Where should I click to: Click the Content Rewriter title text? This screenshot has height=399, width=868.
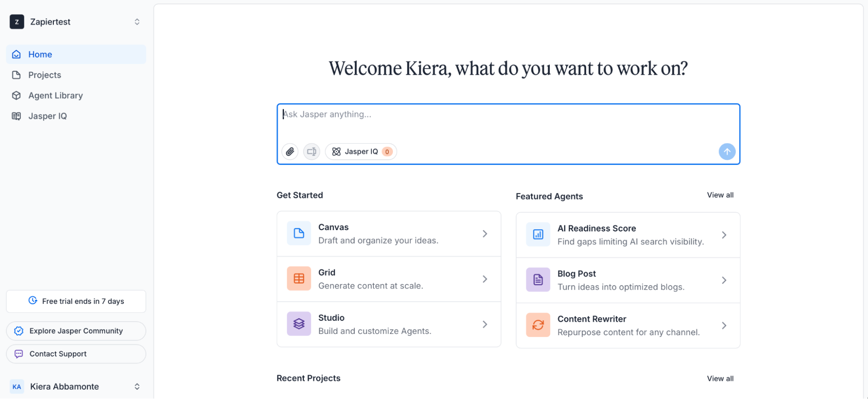coord(592,319)
